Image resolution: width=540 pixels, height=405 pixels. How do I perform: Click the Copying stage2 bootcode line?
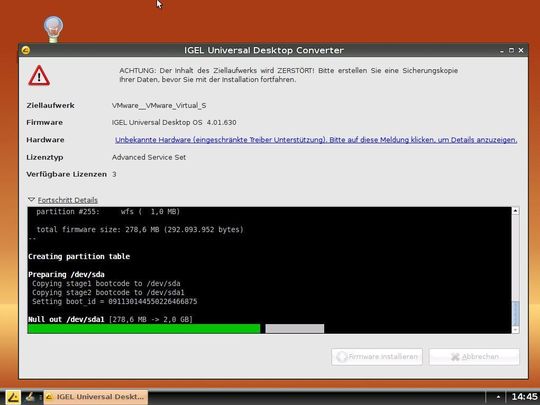(x=108, y=292)
